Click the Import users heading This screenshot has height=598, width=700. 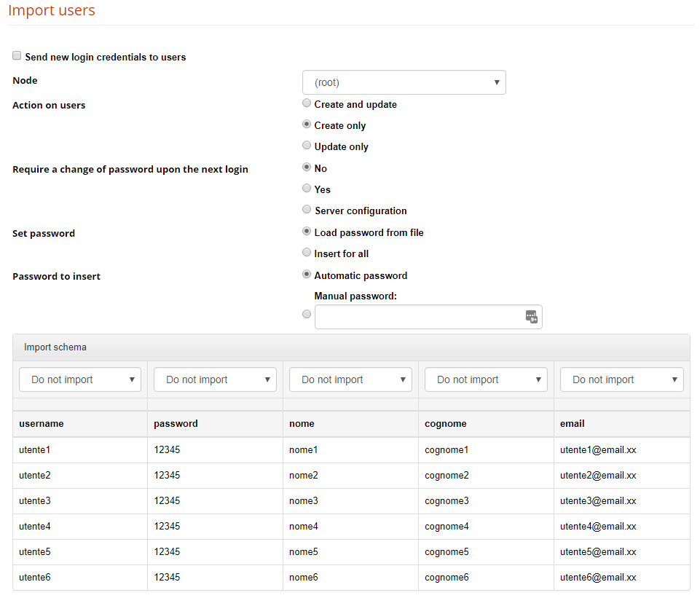click(x=51, y=11)
